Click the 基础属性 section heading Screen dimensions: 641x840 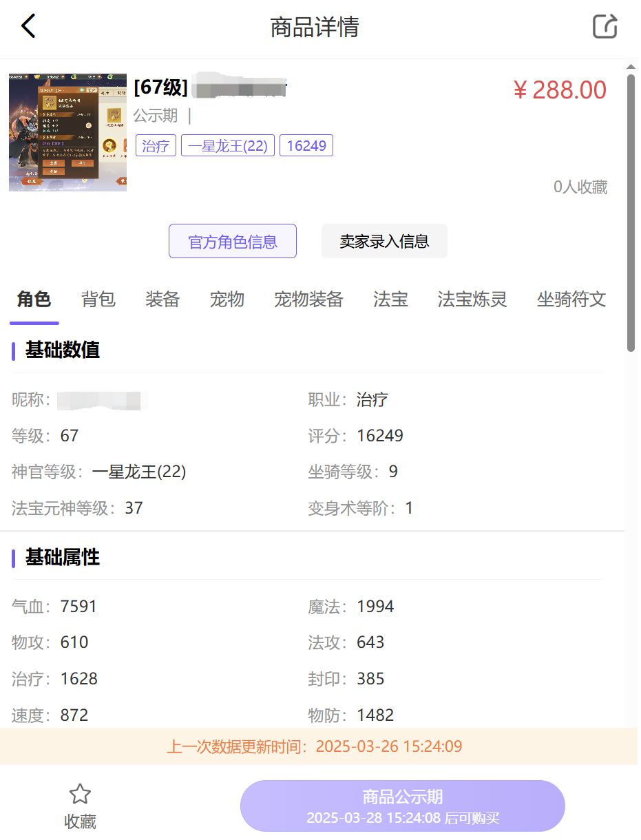[63, 557]
